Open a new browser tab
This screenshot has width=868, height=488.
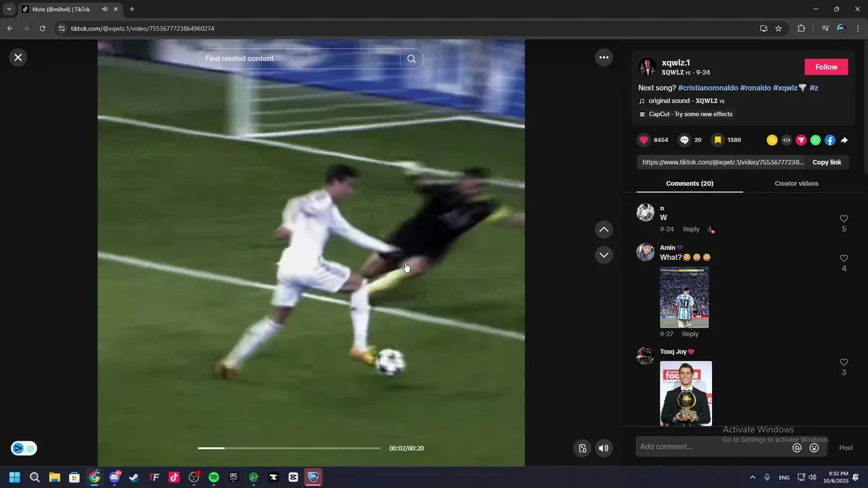pos(132,9)
